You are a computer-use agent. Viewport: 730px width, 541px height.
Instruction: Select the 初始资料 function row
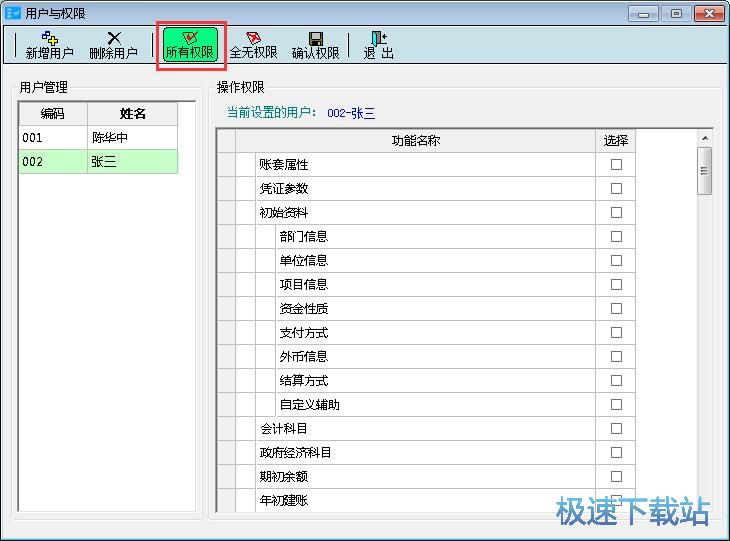click(x=426, y=213)
